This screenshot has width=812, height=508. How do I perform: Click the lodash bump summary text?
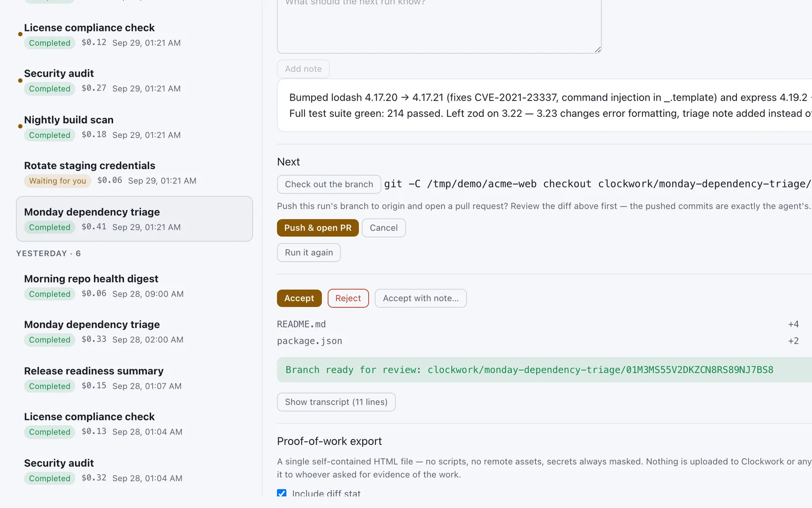click(550, 105)
